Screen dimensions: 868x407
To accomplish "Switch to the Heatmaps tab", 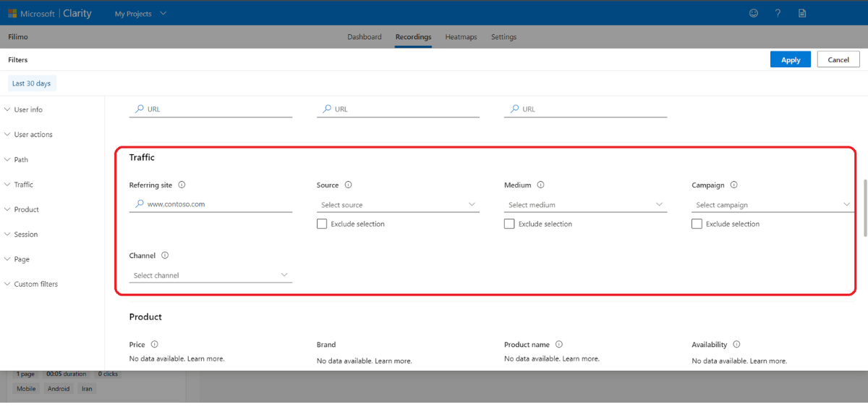I will [461, 37].
